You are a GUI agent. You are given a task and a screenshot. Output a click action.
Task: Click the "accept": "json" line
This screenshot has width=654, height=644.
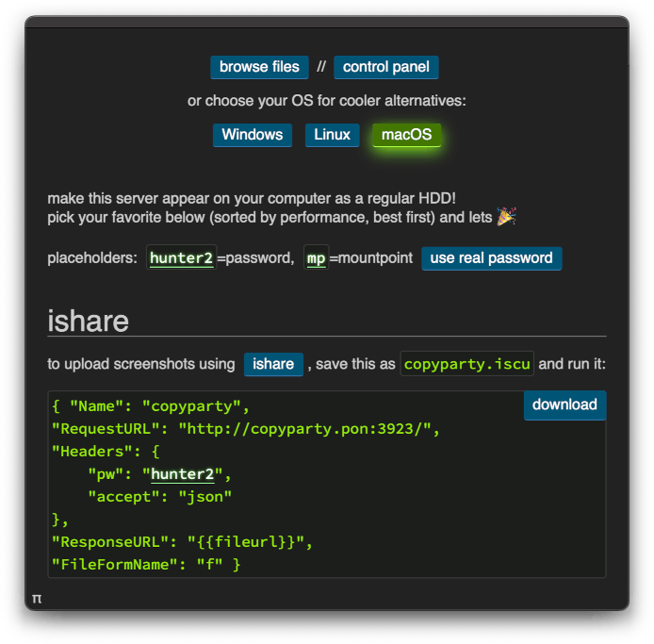point(159,497)
